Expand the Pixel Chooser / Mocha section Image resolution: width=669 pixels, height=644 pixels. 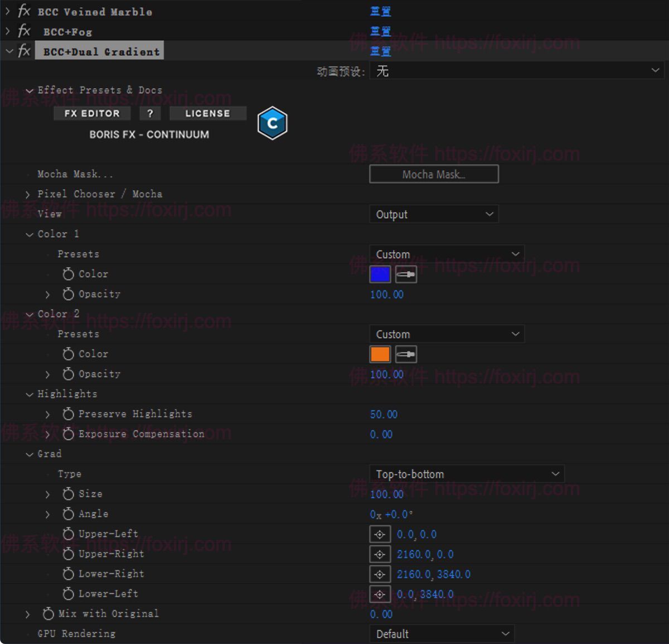[x=28, y=194]
